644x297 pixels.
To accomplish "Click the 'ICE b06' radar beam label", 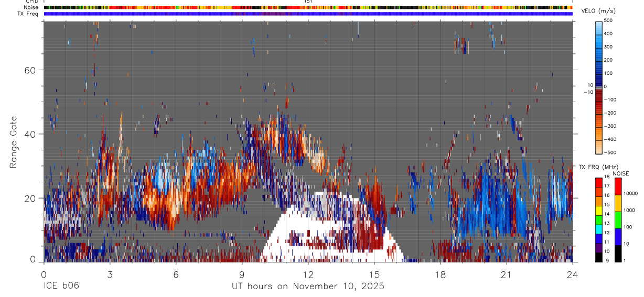I will 61,287.
